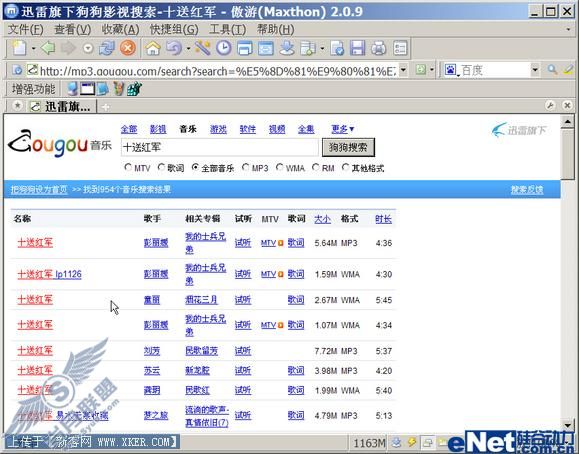Select the 其他格式 radio button
Viewport: 579px width, 454px height.
pyautogui.click(x=345, y=167)
